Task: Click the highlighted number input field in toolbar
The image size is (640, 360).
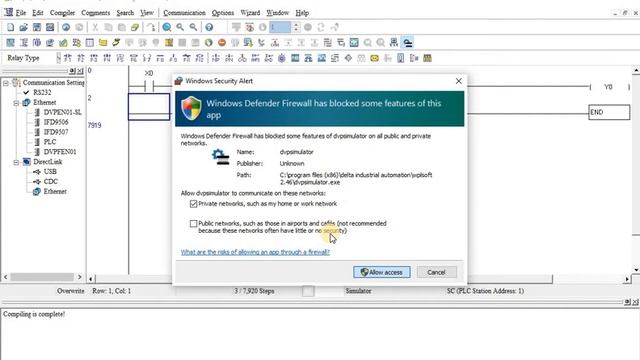Action: pos(280,27)
